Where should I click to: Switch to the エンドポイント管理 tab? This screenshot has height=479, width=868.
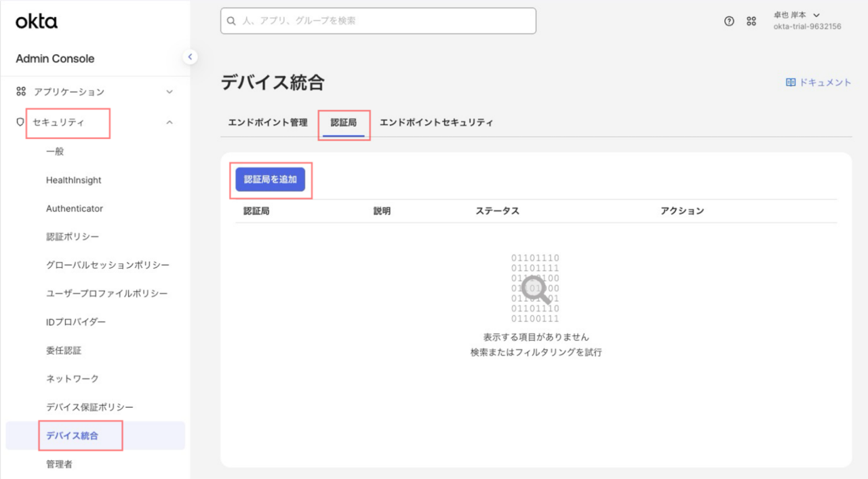267,123
